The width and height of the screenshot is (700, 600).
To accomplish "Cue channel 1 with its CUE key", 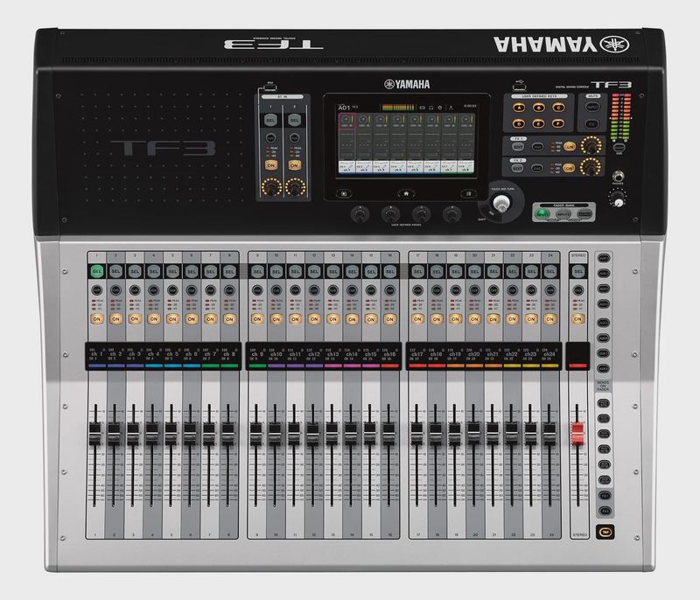I will pos(96,290).
